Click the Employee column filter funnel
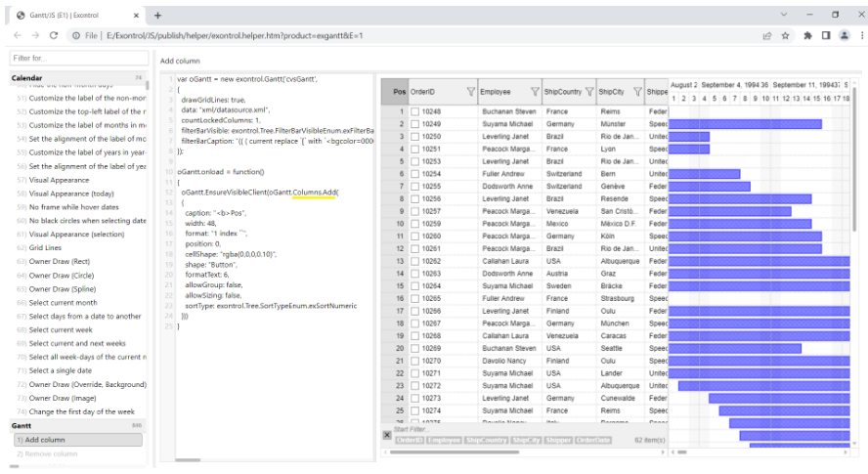868x474 pixels. point(534,92)
